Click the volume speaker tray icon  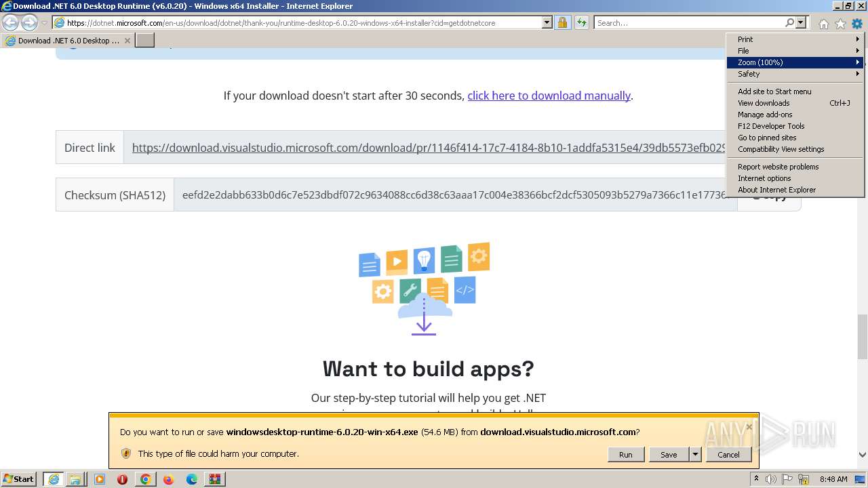click(771, 479)
